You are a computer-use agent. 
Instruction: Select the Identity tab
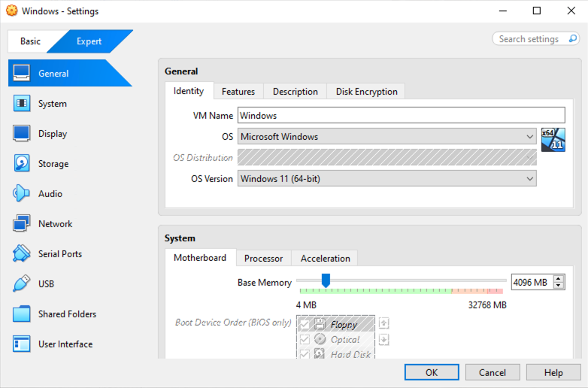click(189, 91)
